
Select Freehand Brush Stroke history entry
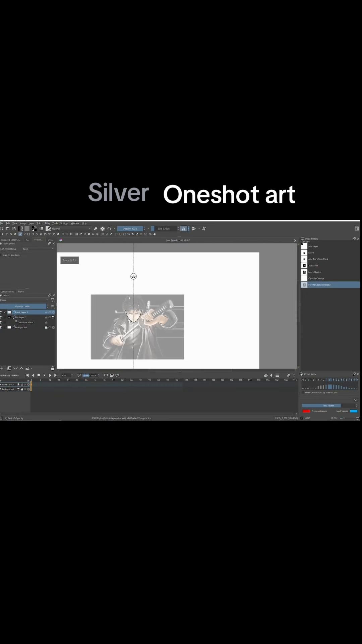tap(330, 285)
